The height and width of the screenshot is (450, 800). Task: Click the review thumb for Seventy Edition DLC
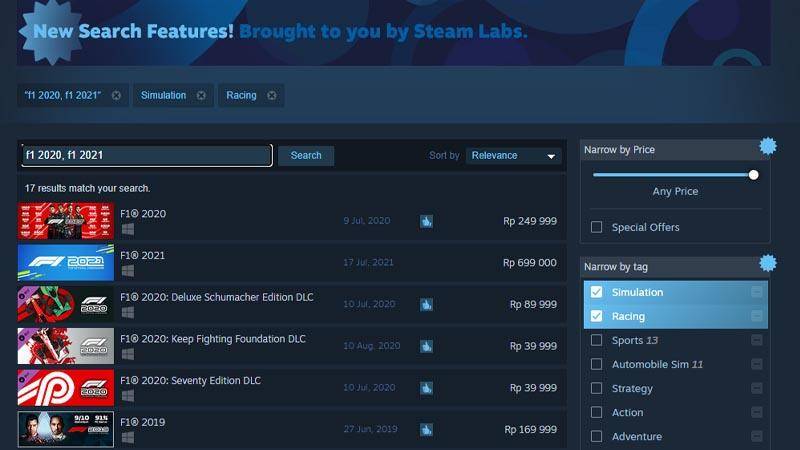click(x=427, y=388)
